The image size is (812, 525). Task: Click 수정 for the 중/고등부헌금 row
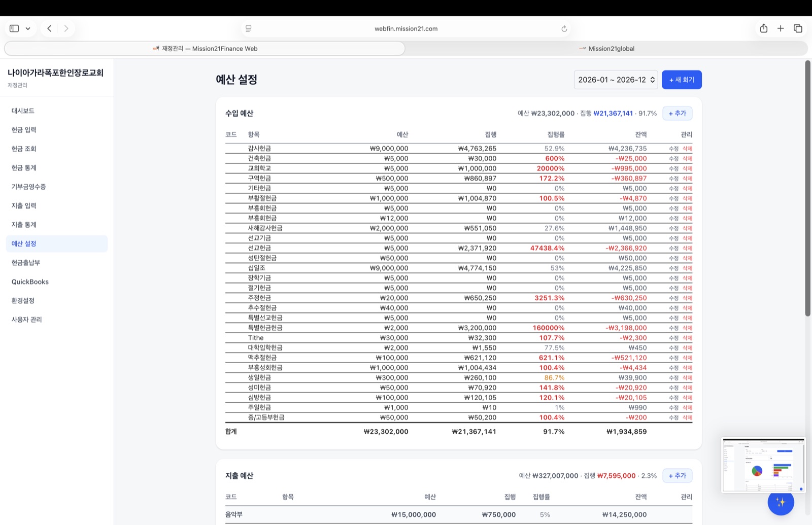click(673, 417)
